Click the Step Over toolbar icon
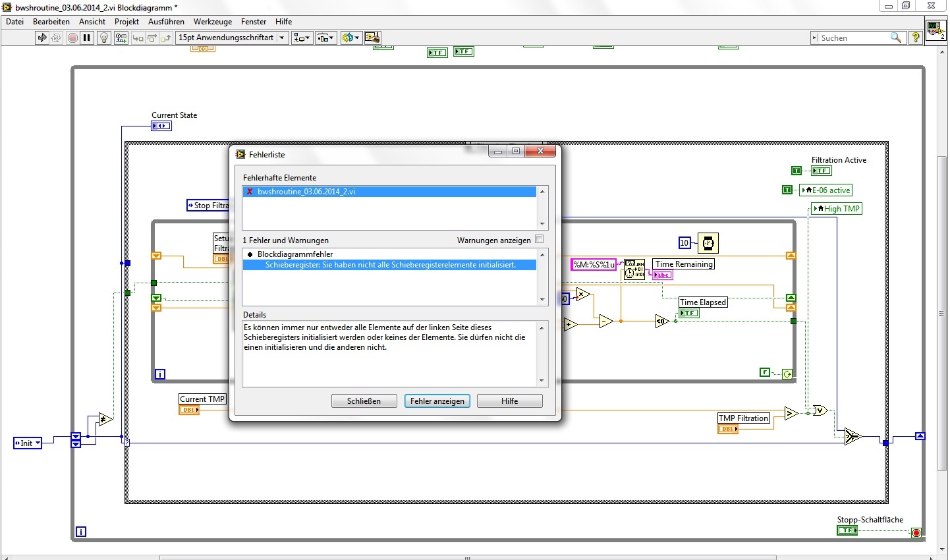 152,38
